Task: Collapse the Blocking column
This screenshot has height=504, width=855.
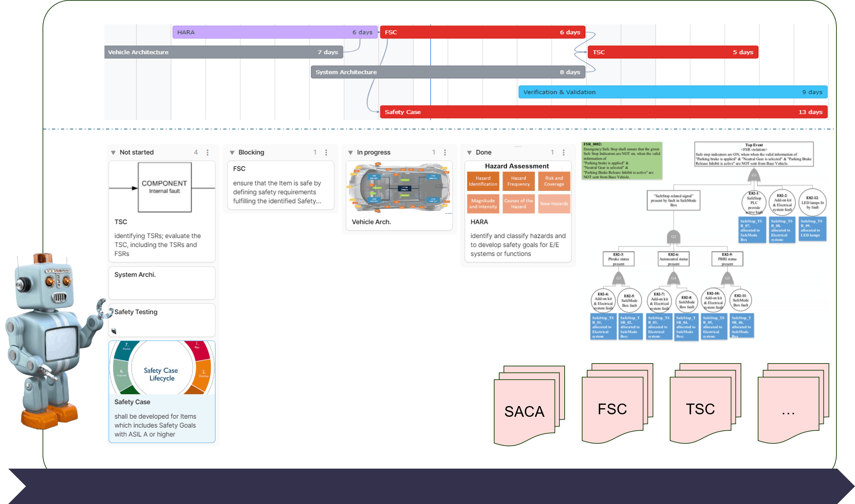Action: point(232,153)
